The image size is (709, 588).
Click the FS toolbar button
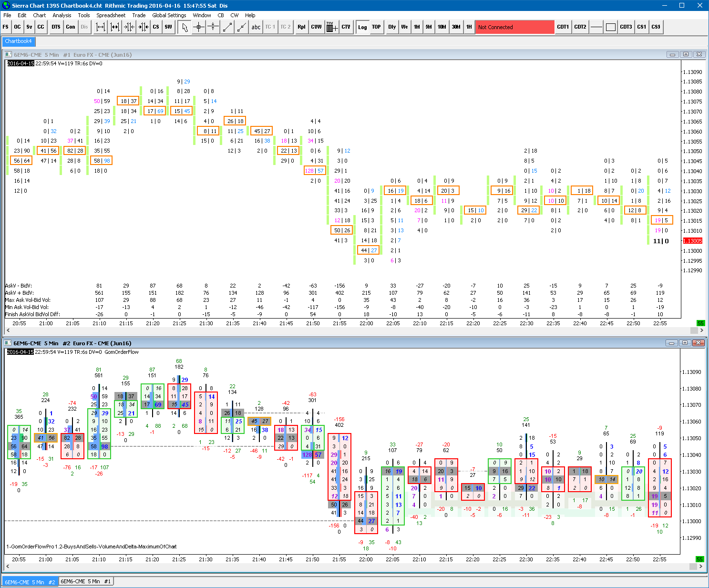coord(6,27)
